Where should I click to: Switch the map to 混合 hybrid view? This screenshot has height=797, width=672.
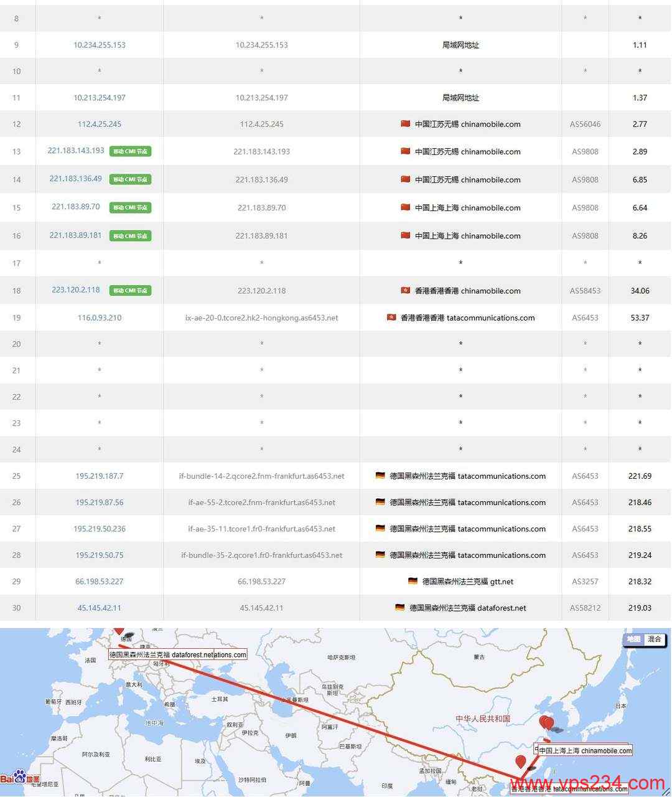click(x=655, y=639)
